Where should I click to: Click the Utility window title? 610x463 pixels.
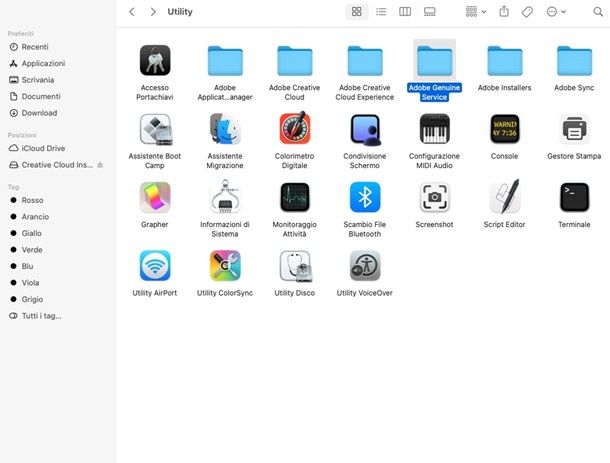(x=180, y=12)
